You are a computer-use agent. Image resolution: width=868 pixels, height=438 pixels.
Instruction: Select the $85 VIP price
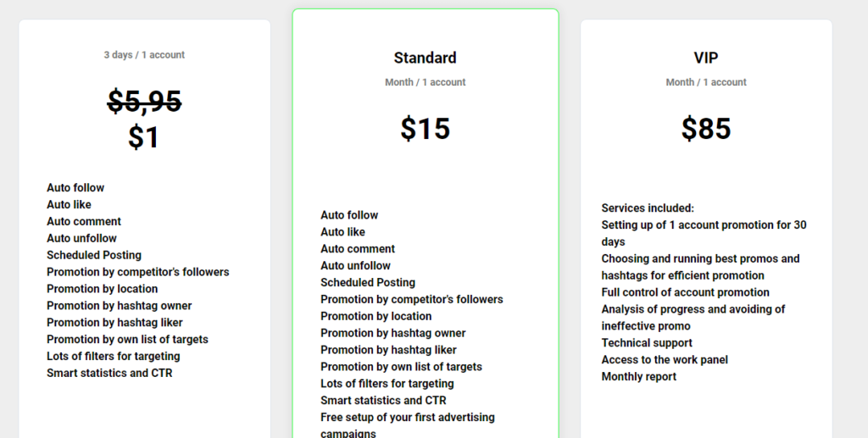point(706,128)
